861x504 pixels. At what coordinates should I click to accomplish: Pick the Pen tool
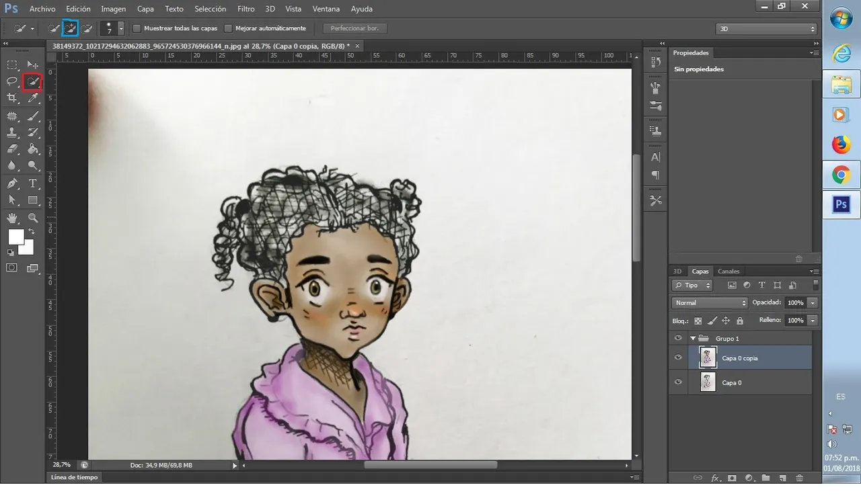coord(12,183)
